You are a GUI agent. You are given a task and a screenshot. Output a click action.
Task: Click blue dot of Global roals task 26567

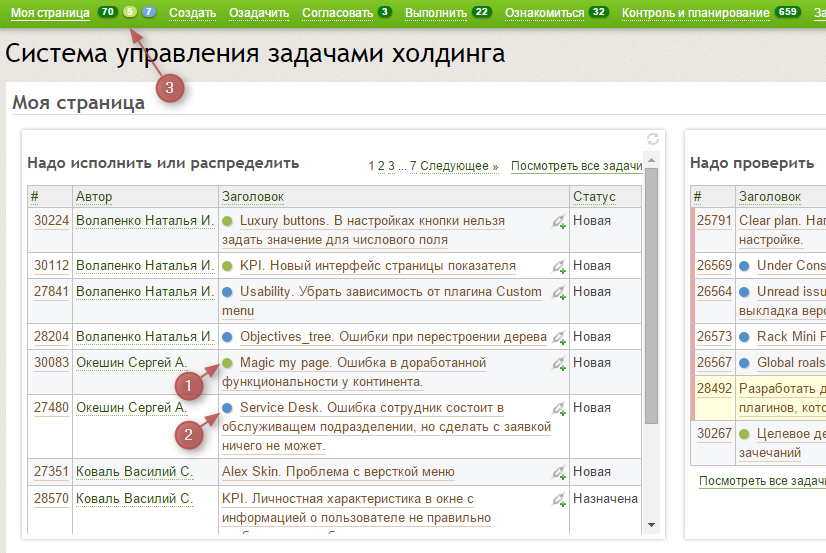pos(744,363)
